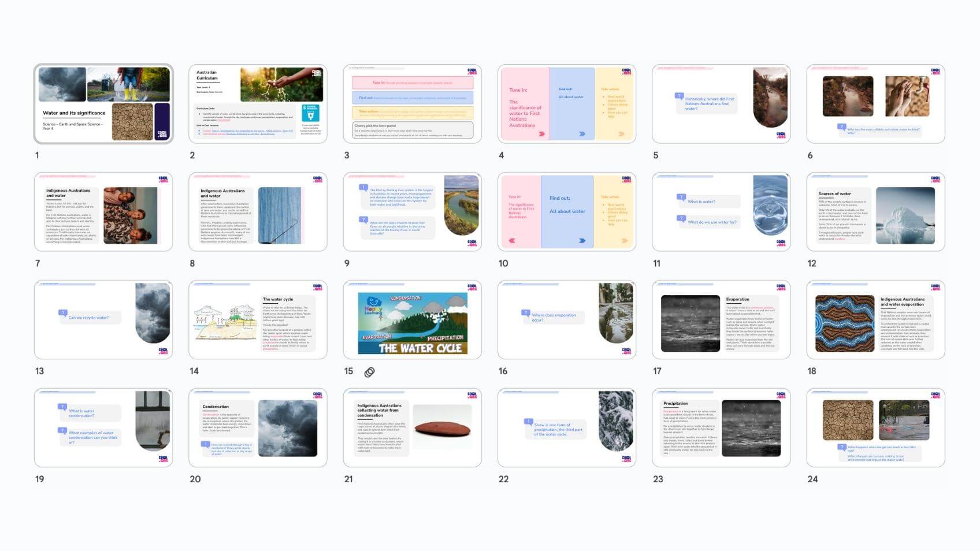This screenshot has height=551, width=980.
Task: Open the Precipitation slide 23
Action: [x=721, y=428]
